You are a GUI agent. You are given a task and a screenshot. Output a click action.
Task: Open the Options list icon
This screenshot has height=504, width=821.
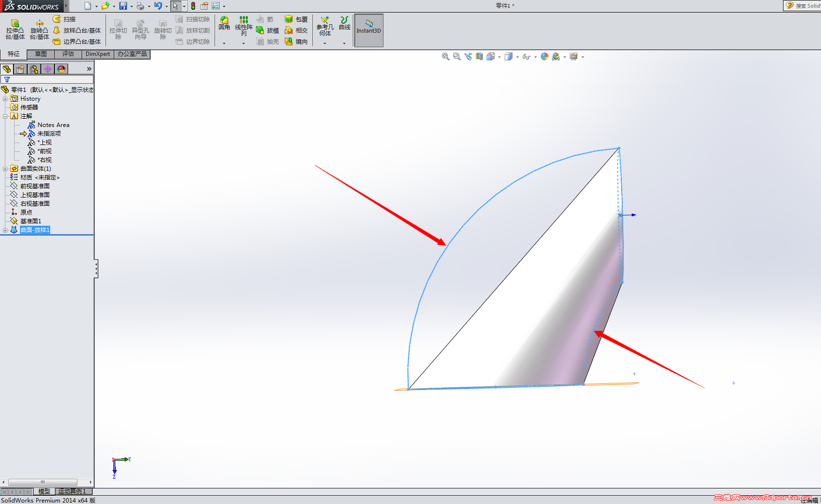pyautogui.click(x=216, y=6)
